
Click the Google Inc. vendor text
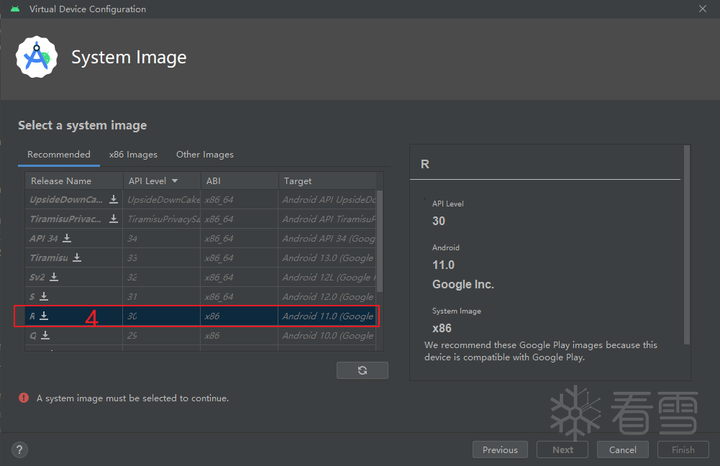click(463, 284)
